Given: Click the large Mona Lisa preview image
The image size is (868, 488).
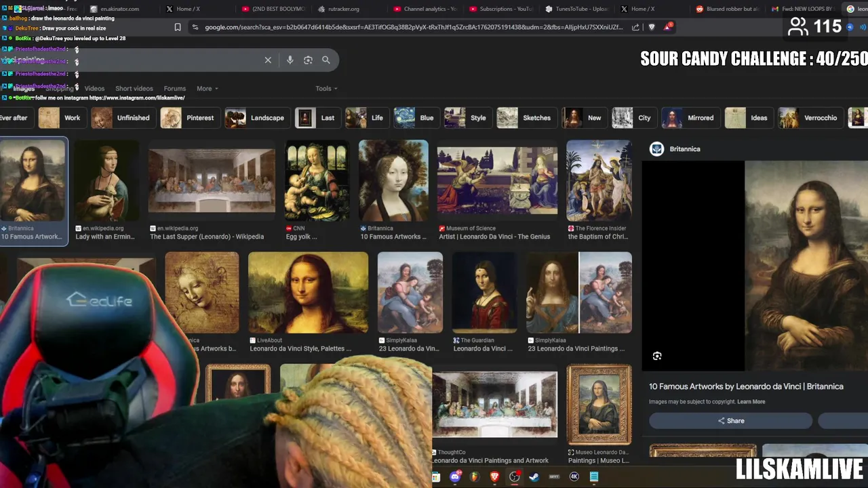Looking at the screenshot, I should click(806, 266).
